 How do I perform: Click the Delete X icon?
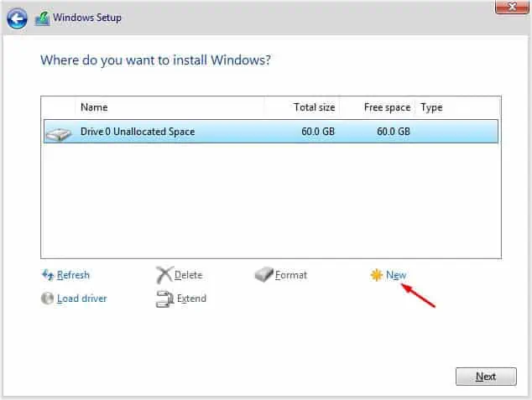pyautogui.click(x=164, y=274)
